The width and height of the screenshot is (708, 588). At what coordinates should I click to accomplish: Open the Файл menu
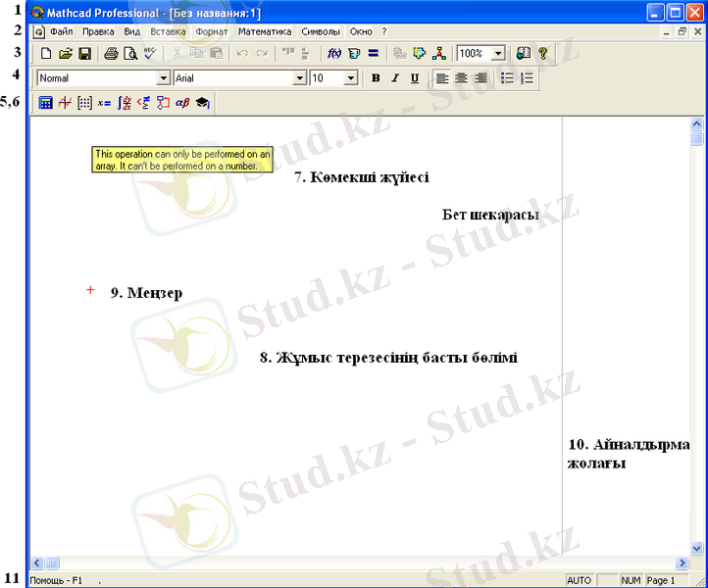click(x=62, y=31)
